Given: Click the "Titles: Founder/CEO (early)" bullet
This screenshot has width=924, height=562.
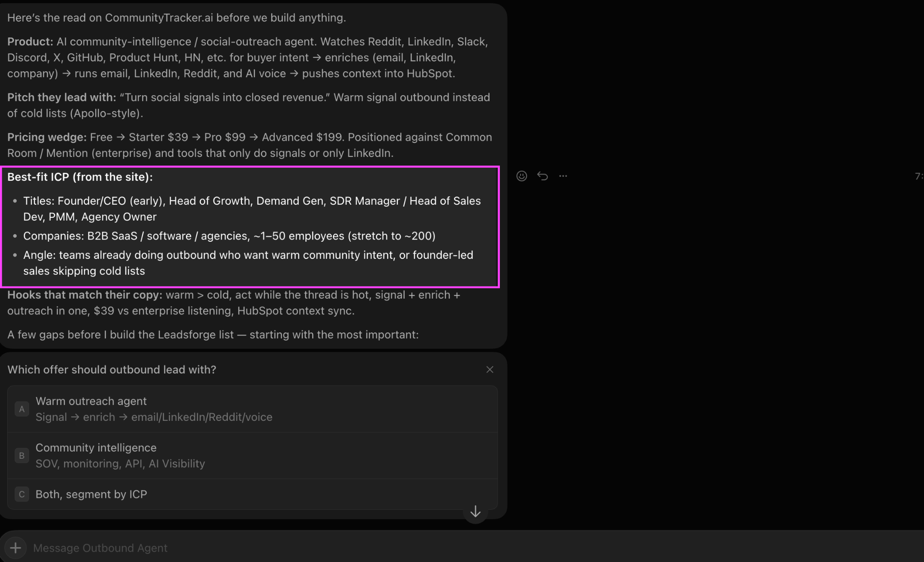Looking at the screenshot, I should click(252, 209).
